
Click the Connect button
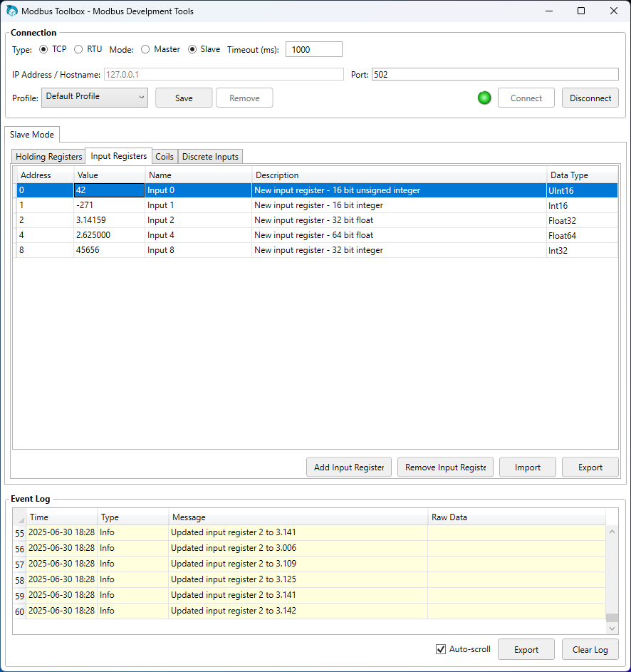(526, 98)
